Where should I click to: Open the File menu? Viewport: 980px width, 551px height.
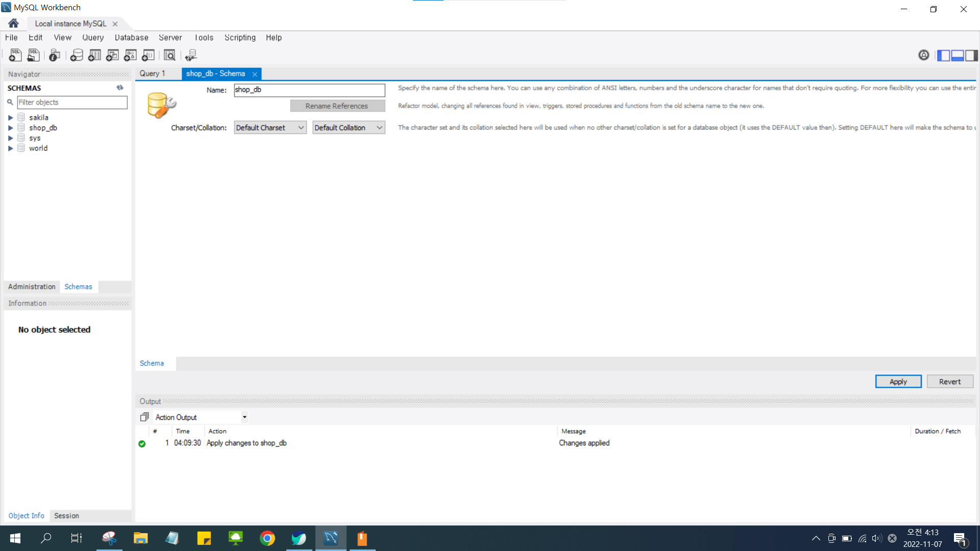point(11,37)
